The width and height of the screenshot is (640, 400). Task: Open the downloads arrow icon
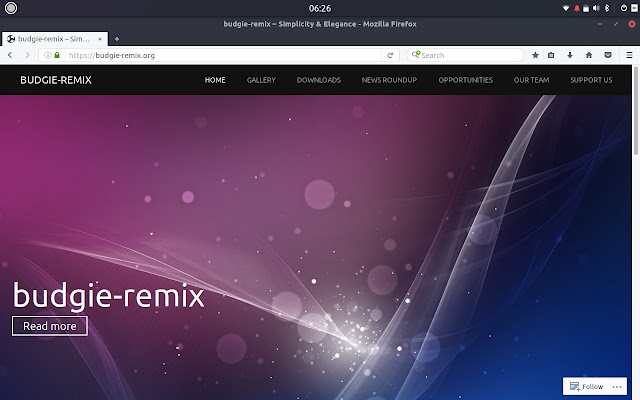pyautogui.click(x=570, y=55)
